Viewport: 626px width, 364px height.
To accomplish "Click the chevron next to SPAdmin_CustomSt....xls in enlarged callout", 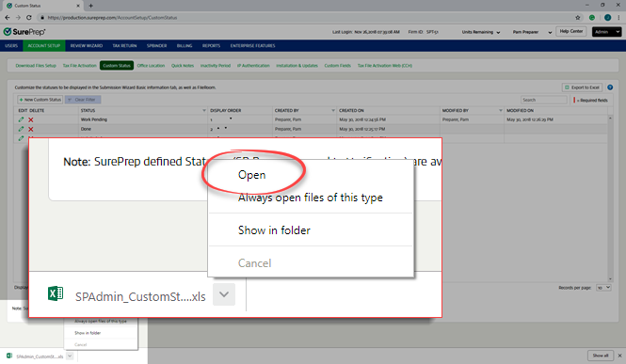I will coord(224,294).
